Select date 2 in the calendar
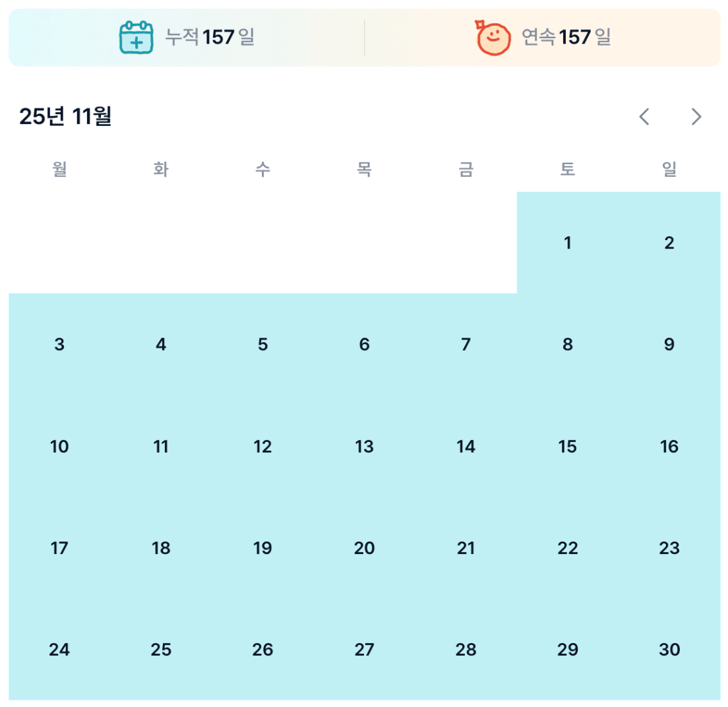728x707 pixels. [669, 243]
